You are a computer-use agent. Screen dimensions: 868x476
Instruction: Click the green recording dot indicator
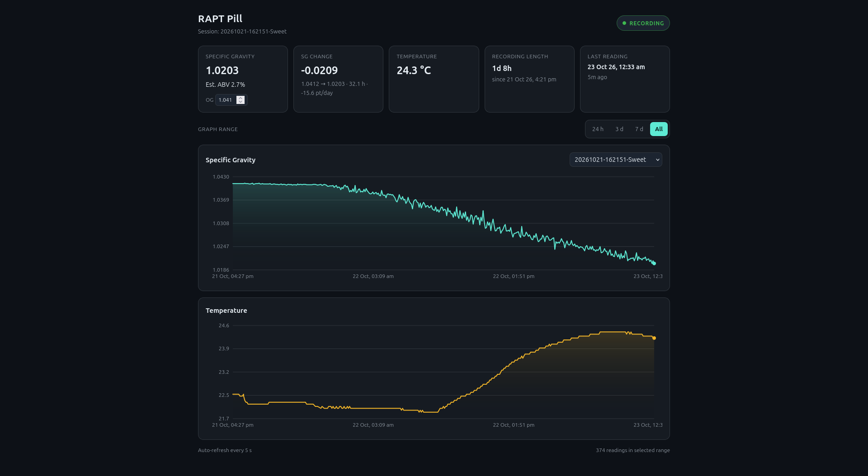(x=624, y=23)
